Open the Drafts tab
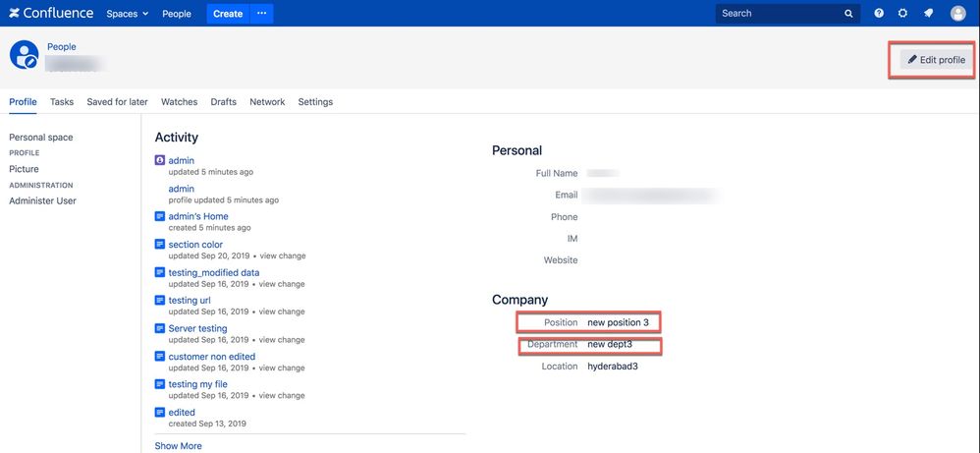 click(224, 102)
